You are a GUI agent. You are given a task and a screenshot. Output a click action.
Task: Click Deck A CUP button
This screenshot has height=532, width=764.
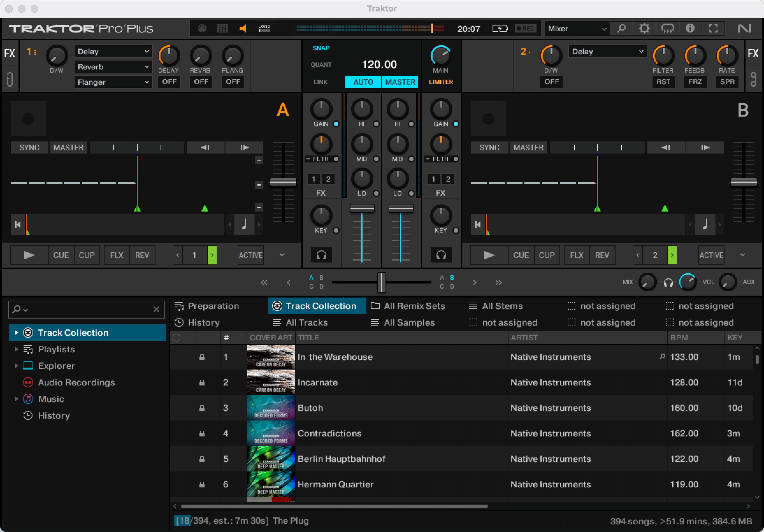pos(87,255)
